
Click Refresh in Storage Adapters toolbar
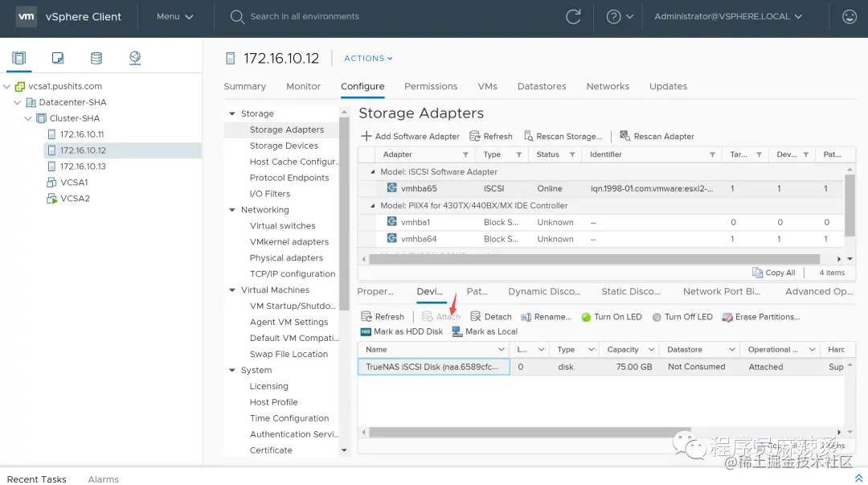(x=490, y=136)
